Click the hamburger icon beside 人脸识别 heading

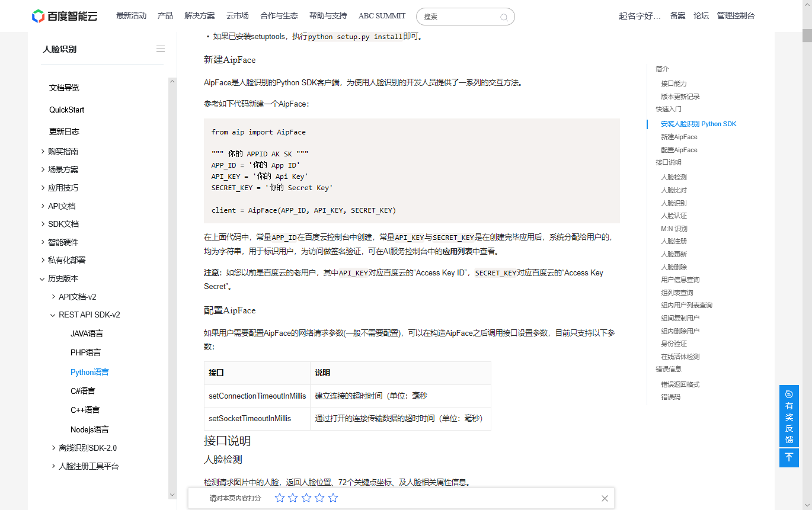(160, 49)
